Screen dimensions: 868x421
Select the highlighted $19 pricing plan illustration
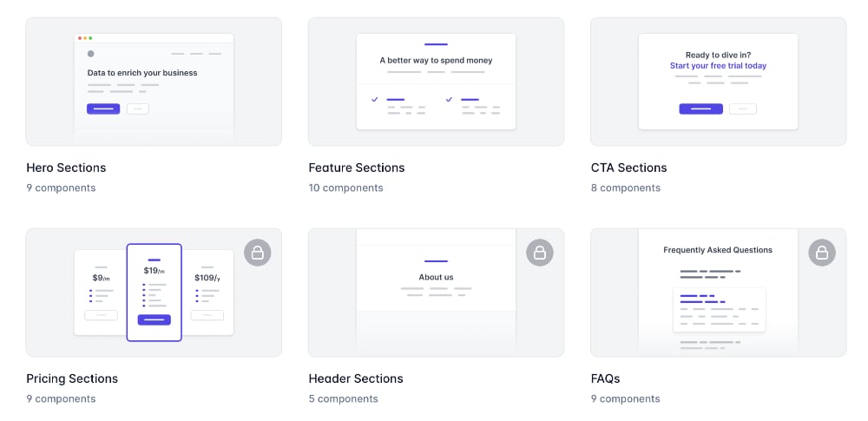tap(154, 293)
